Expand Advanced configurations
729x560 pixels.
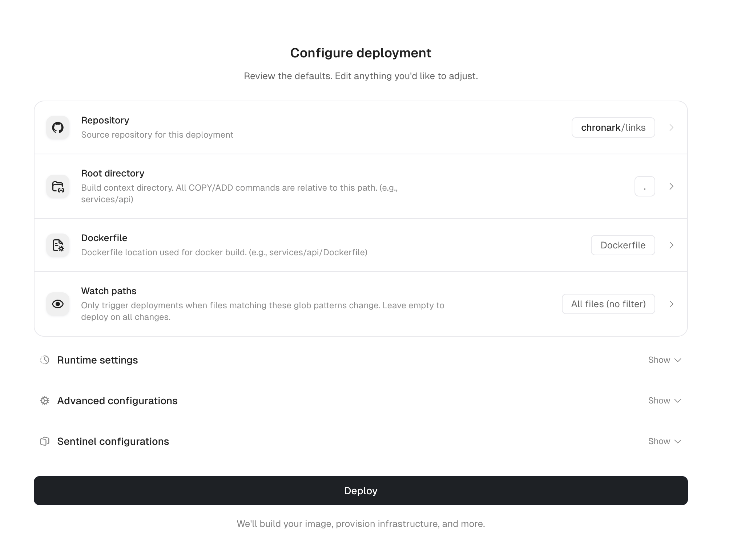point(665,401)
